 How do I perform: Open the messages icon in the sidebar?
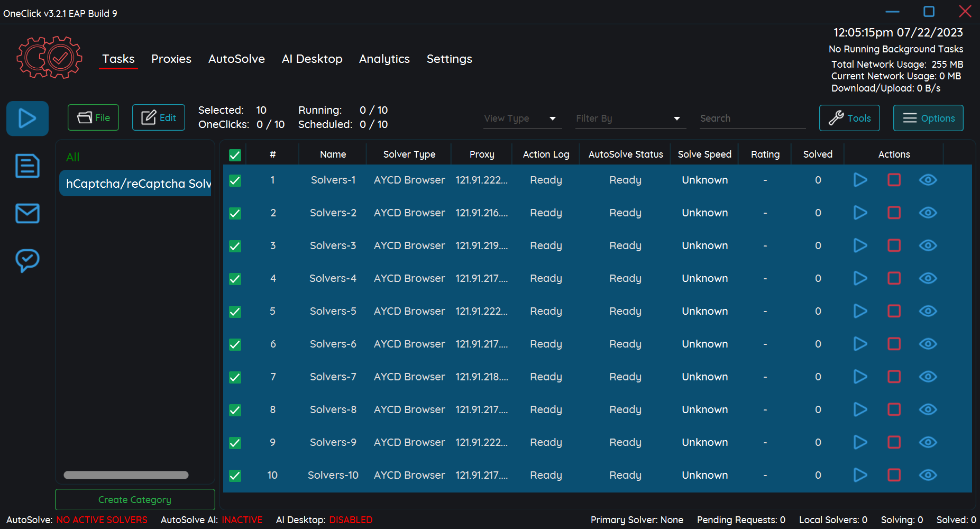(x=27, y=213)
